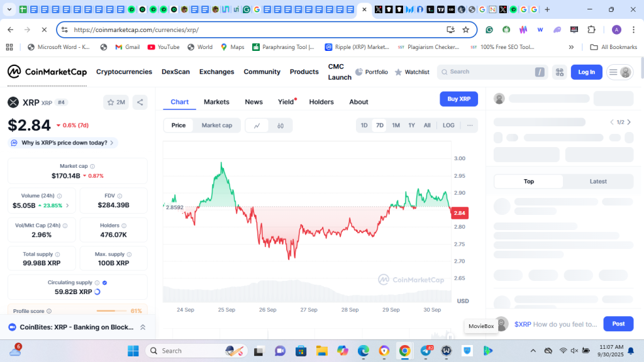
Task: Open the Holders tab
Action: tap(321, 102)
